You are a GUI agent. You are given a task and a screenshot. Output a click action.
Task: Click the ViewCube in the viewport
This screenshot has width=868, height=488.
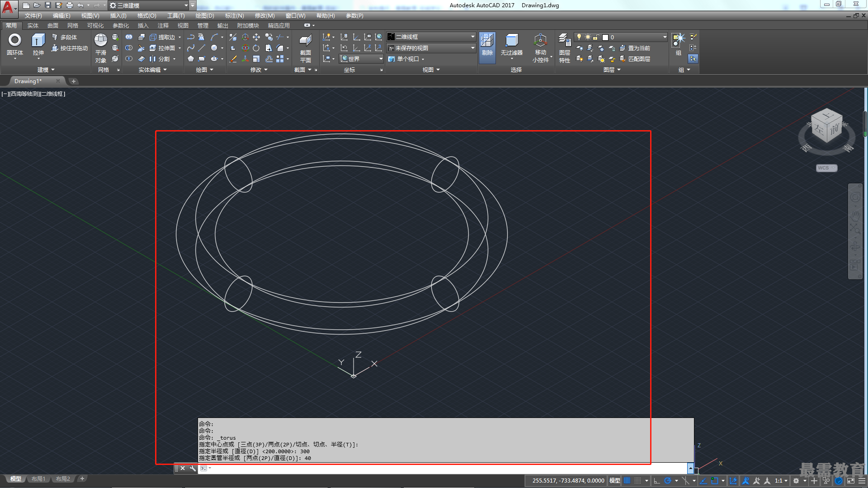[x=827, y=127]
